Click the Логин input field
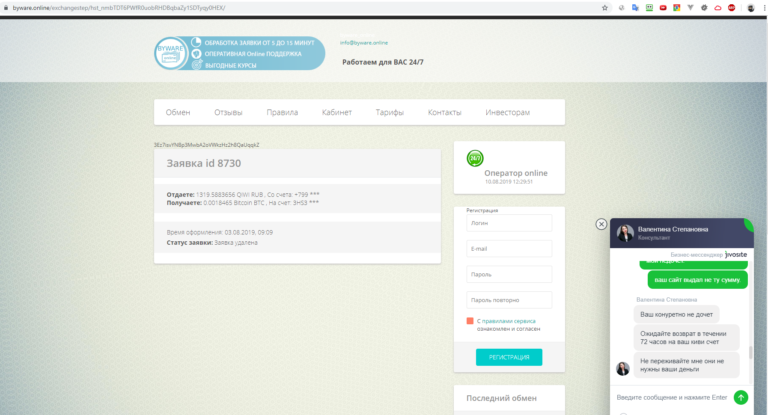This screenshot has height=415, width=768. 509,223
